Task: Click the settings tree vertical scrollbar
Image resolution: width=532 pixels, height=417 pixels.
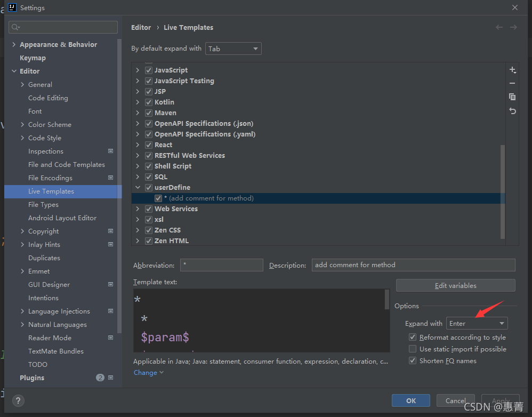Action: coord(119,186)
